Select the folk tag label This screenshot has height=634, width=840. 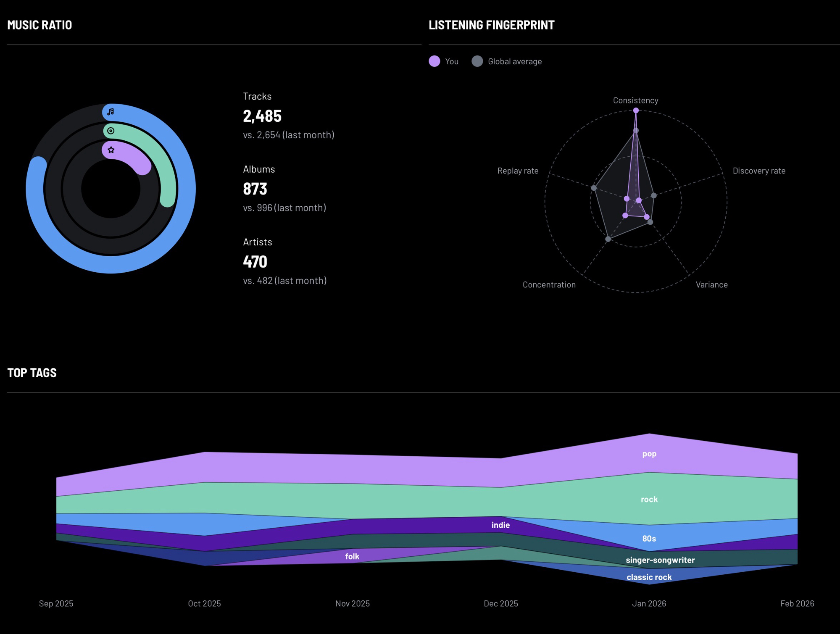click(x=352, y=556)
